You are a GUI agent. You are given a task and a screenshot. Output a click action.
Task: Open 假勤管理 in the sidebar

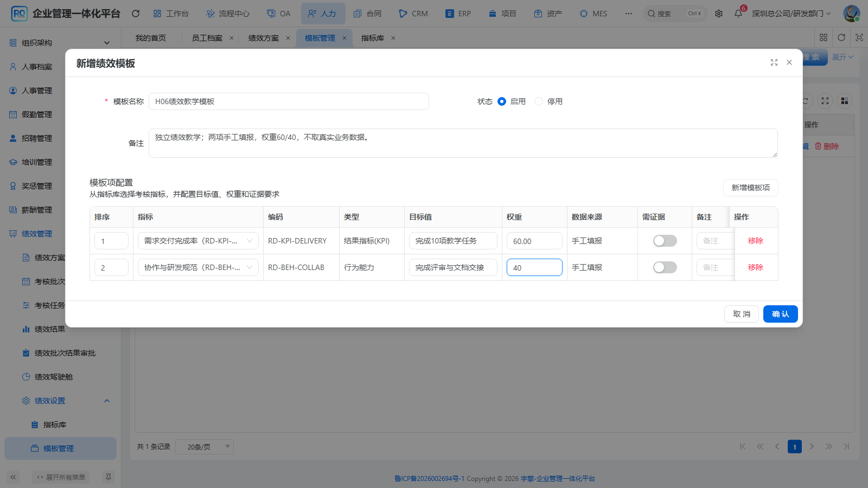click(x=60, y=114)
